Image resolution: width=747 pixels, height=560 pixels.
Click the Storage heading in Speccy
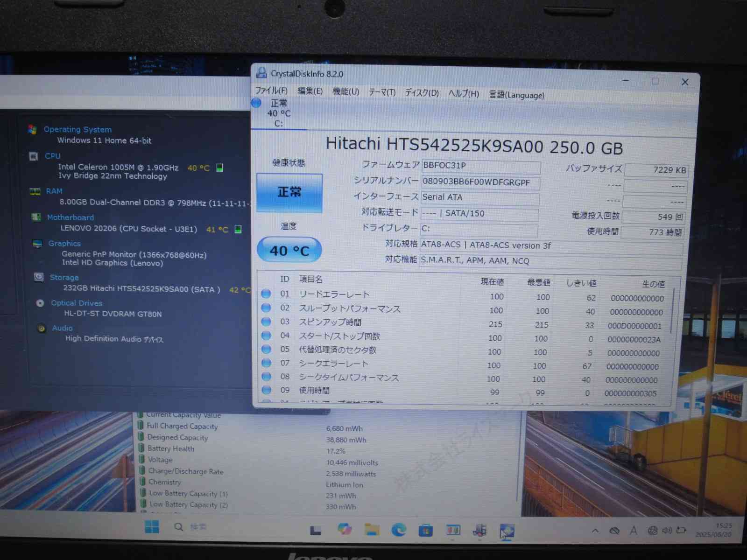(x=64, y=277)
